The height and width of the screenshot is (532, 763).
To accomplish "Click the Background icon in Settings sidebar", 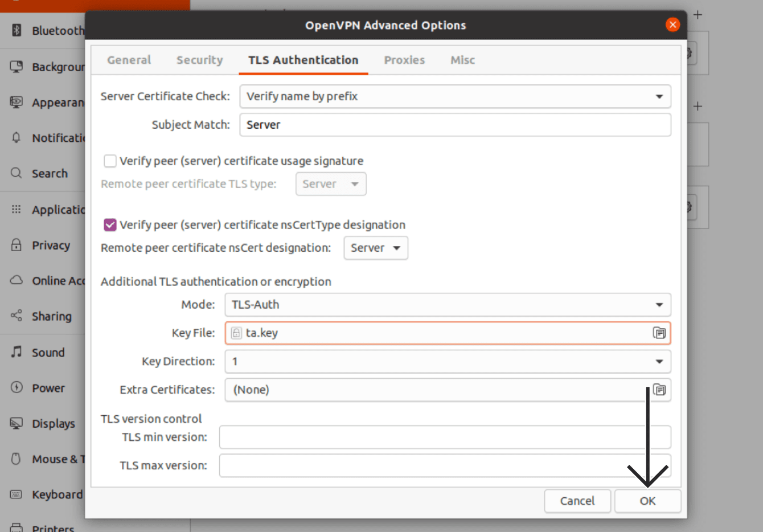I will pyautogui.click(x=17, y=67).
